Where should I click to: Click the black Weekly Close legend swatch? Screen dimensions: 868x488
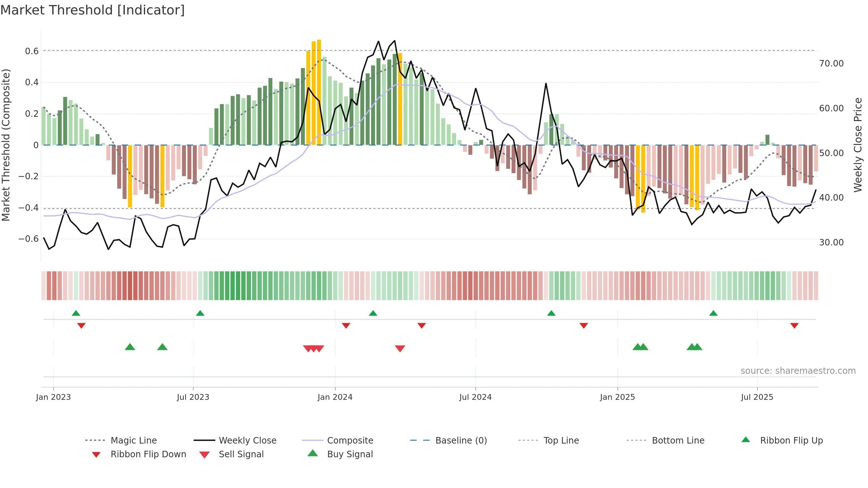click(204, 440)
